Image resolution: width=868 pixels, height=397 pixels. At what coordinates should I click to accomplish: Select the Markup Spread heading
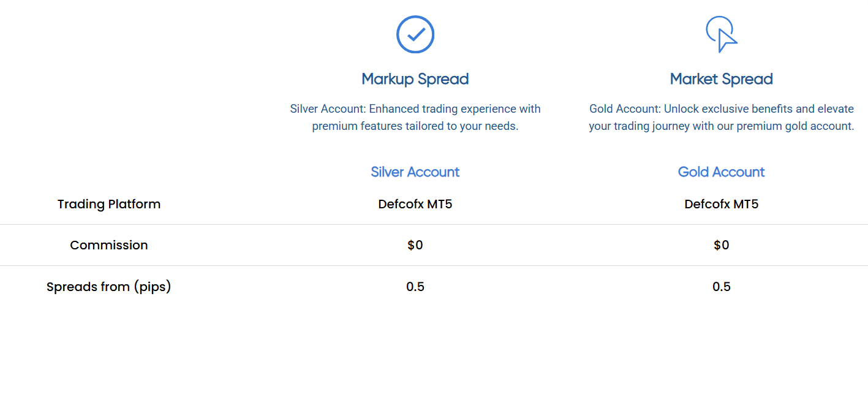pyautogui.click(x=415, y=79)
